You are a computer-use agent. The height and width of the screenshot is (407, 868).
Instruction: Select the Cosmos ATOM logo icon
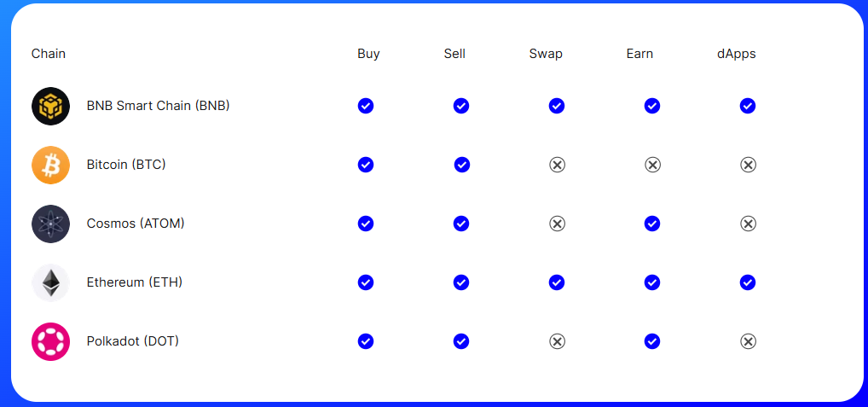point(50,224)
